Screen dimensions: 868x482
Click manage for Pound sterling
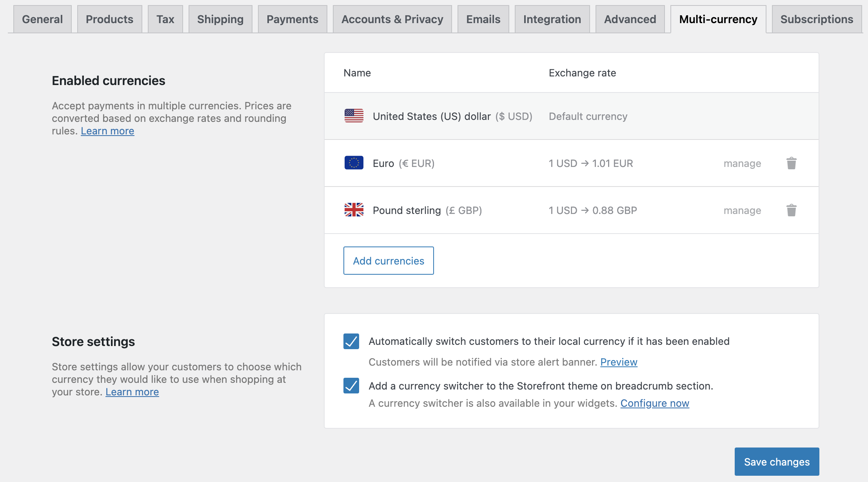pyautogui.click(x=742, y=210)
